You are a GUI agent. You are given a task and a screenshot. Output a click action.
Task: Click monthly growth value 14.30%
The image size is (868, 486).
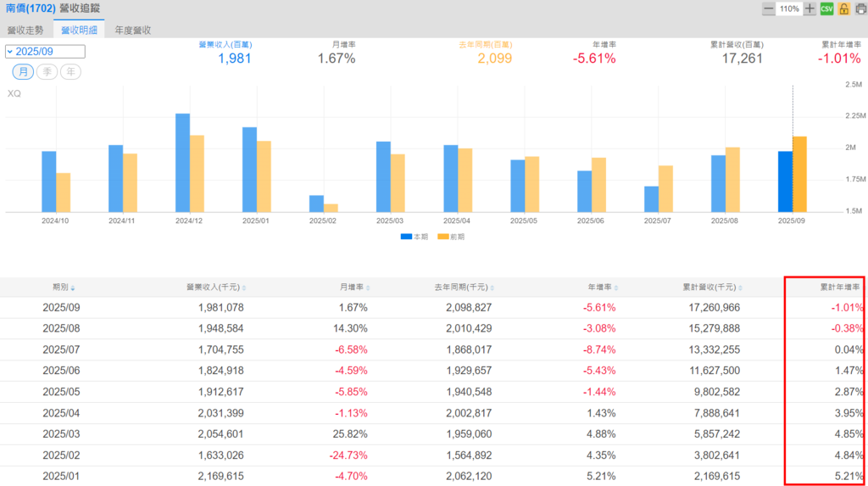coord(350,328)
